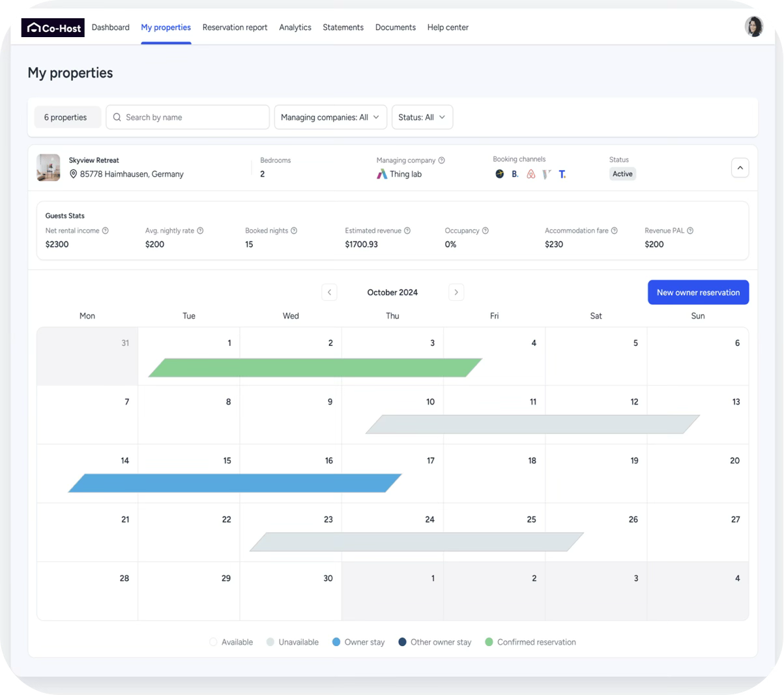Image resolution: width=784 pixels, height=695 pixels.
Task: Go to next month
Action: 456,292
